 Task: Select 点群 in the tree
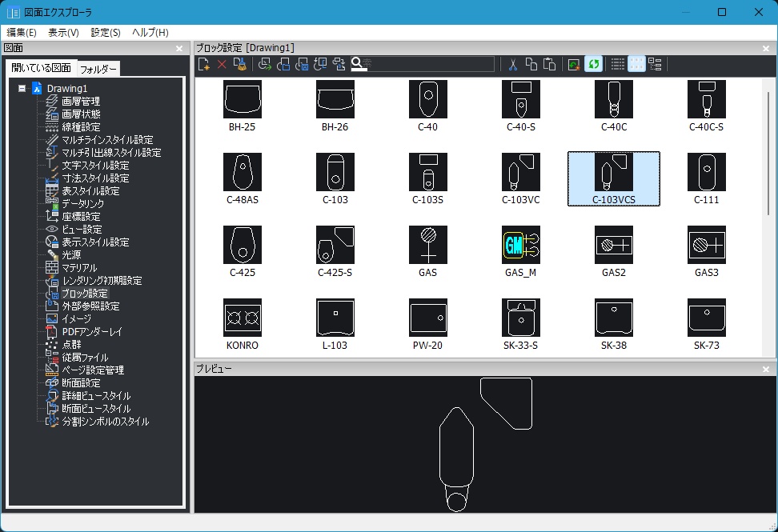point(71,345)
